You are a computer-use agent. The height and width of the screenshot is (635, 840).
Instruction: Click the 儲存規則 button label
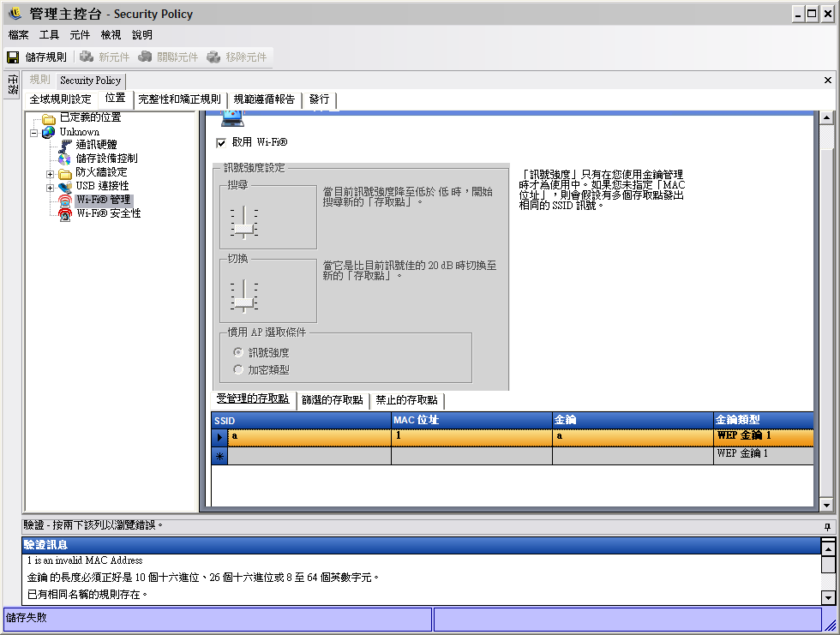point(46,57)
